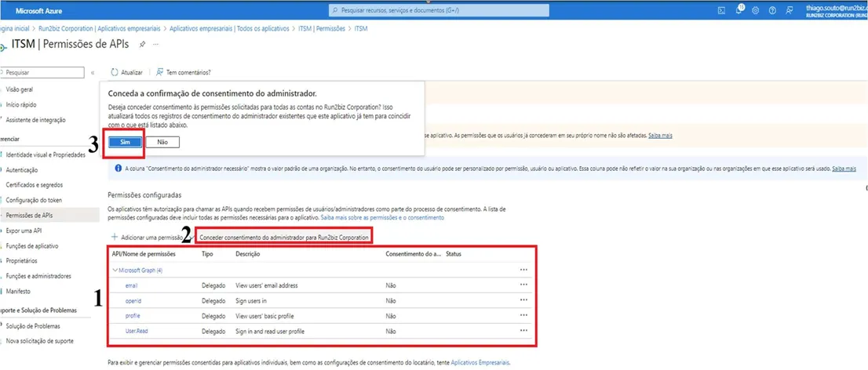Open Certificados e segredos in the sidebar
The image size is (868, 370).
point(35,185)
